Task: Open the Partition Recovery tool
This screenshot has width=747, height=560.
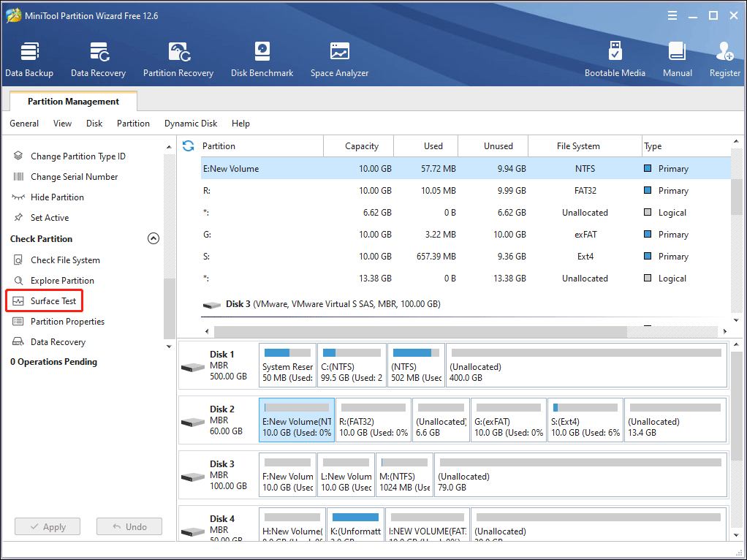Action: pos(178,58)
